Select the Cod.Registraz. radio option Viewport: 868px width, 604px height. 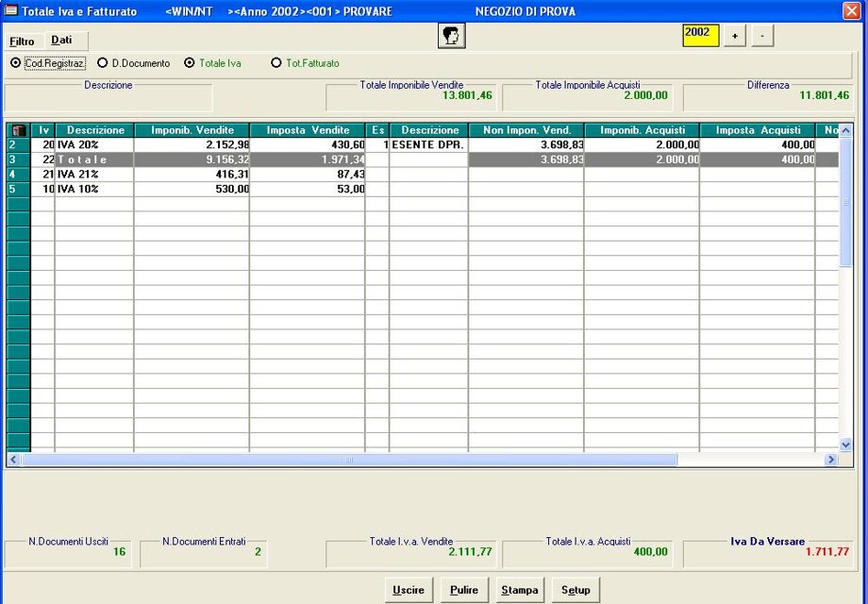pos(16,63)
